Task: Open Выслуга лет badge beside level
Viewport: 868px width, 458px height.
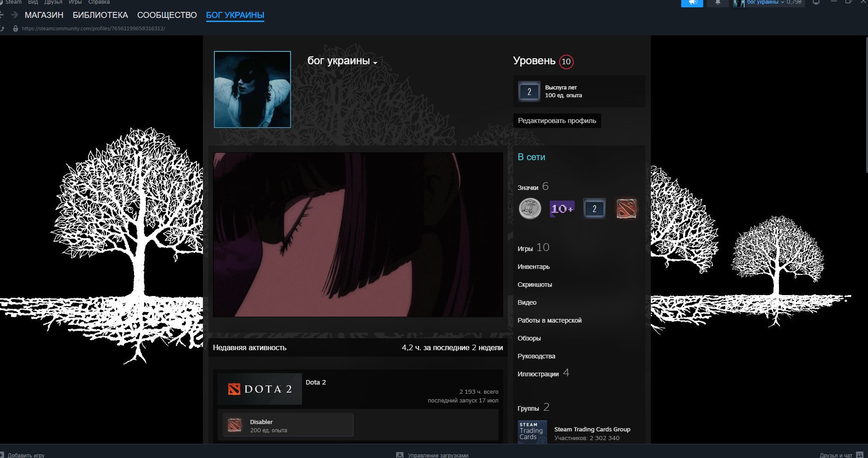Action: 529,91
